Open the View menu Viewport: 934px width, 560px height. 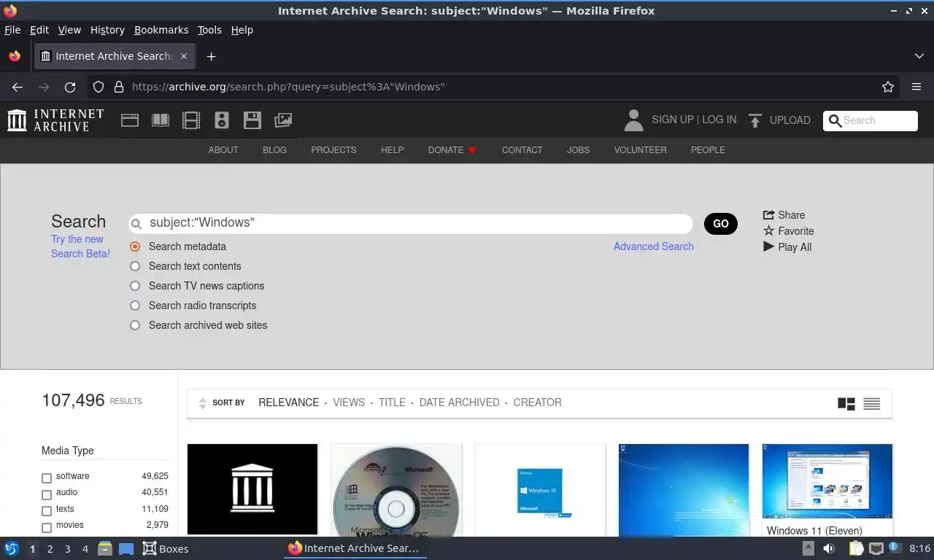click(x=69, y=30)
